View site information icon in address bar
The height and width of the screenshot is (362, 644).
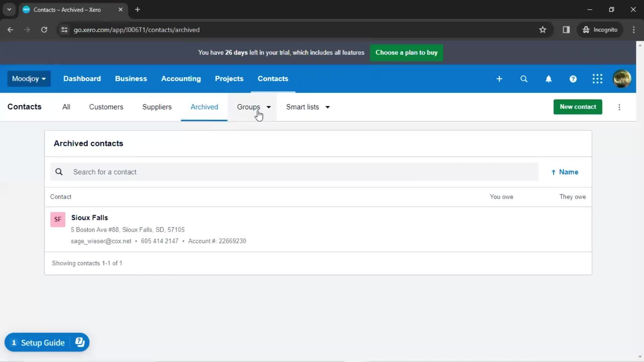64,30
